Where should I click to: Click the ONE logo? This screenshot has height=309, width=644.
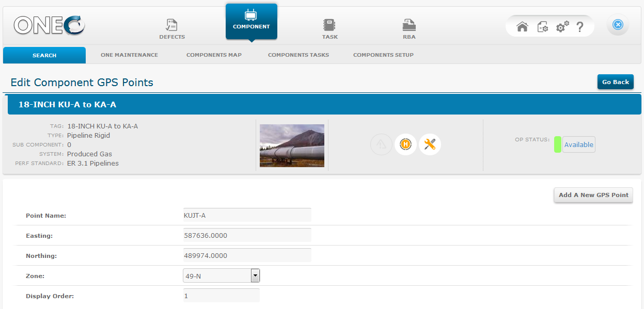tap(49, 25)
